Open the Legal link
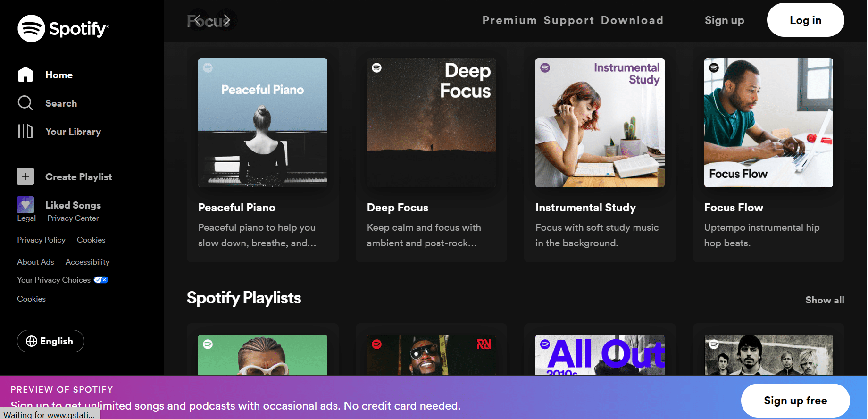This screenshot has height=419, width=868. point(26,218)
